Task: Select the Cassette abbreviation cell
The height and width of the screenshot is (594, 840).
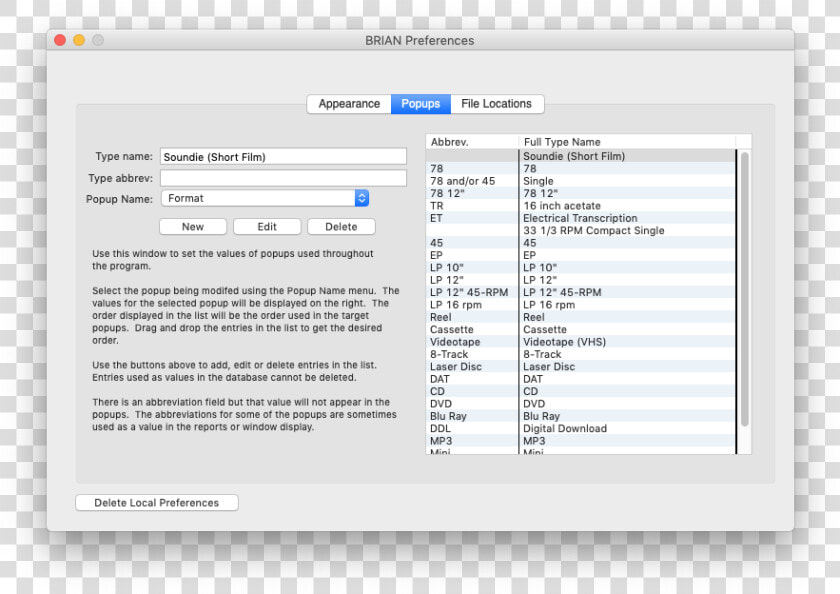Action: (472, 329)
